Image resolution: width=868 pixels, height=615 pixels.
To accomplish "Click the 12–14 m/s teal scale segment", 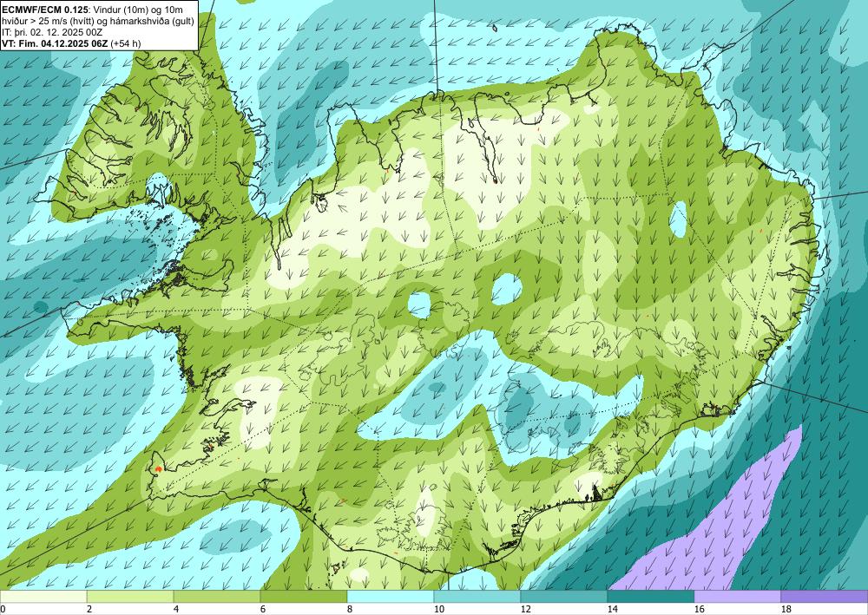I will [x=564, y=597].
